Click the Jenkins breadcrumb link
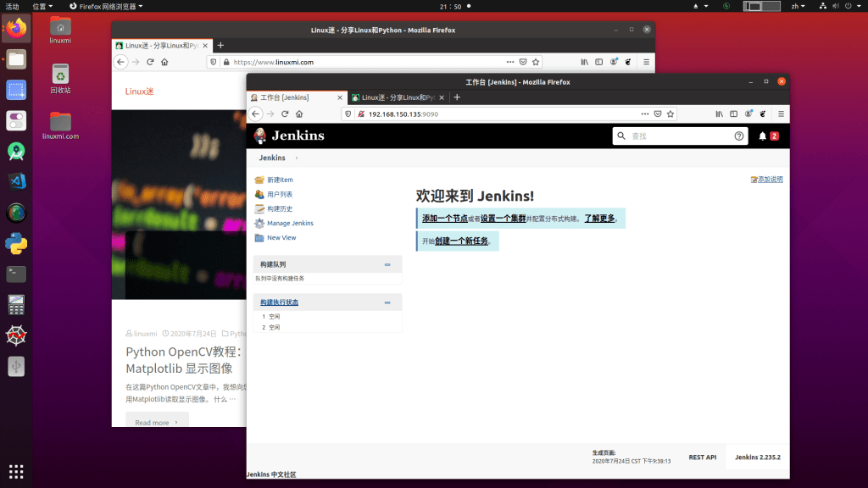Image resolution: width=868 pixels, height=488 pixels. (x=272, y=158)
